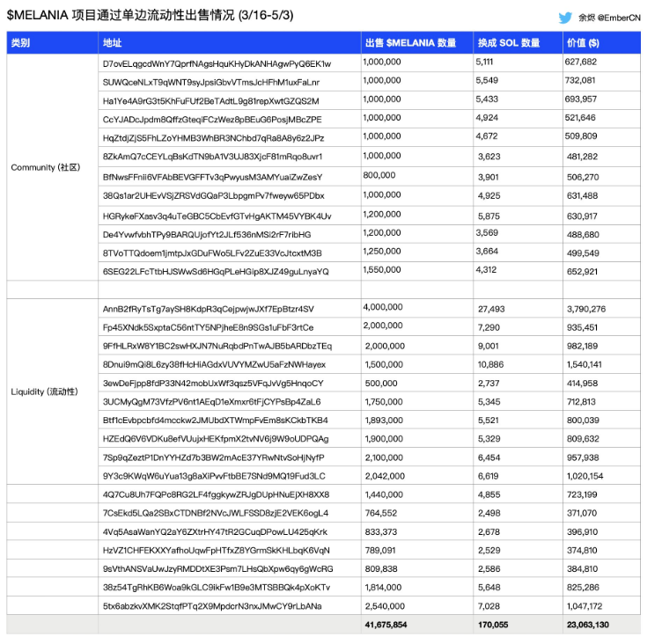The width and height of the screenshot is (662, 644).
Task: Select address starting with De4YvwfvbhTPy9
Action: coord(207,235)
